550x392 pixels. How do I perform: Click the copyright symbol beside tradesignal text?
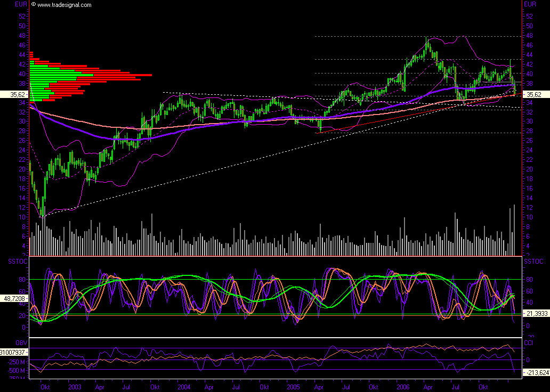point(34,5)
